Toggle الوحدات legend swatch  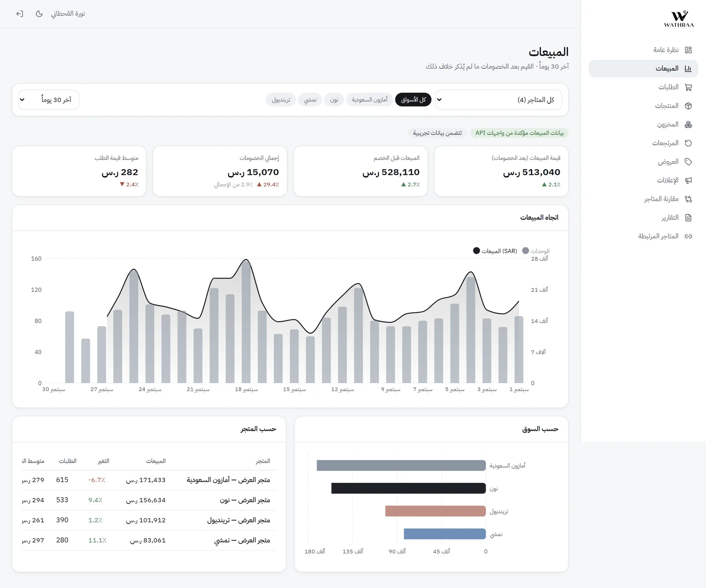point(526,251)
